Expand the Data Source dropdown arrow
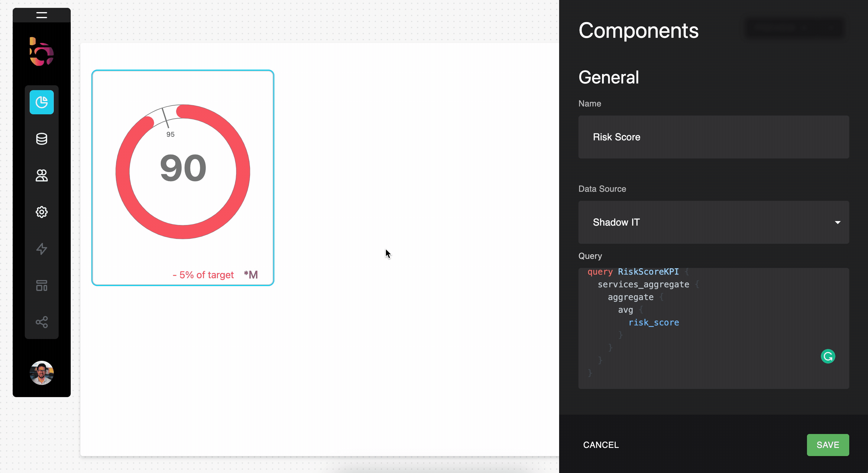 tap(837, 223)
